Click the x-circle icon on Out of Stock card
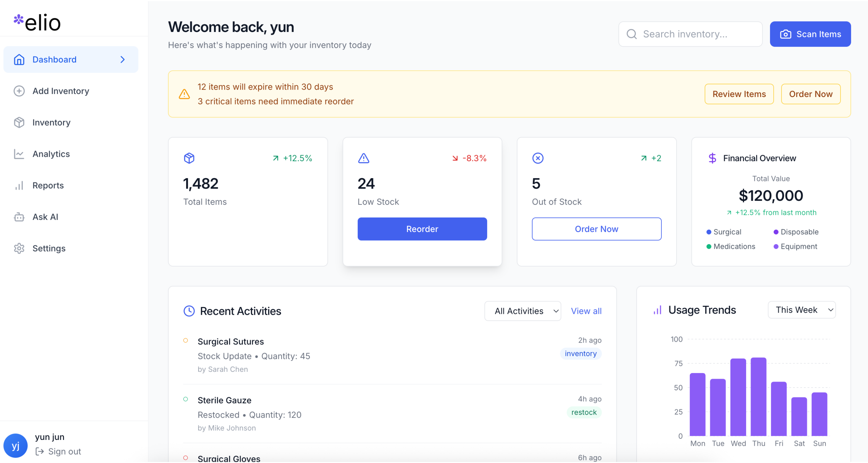 (538, 158)
